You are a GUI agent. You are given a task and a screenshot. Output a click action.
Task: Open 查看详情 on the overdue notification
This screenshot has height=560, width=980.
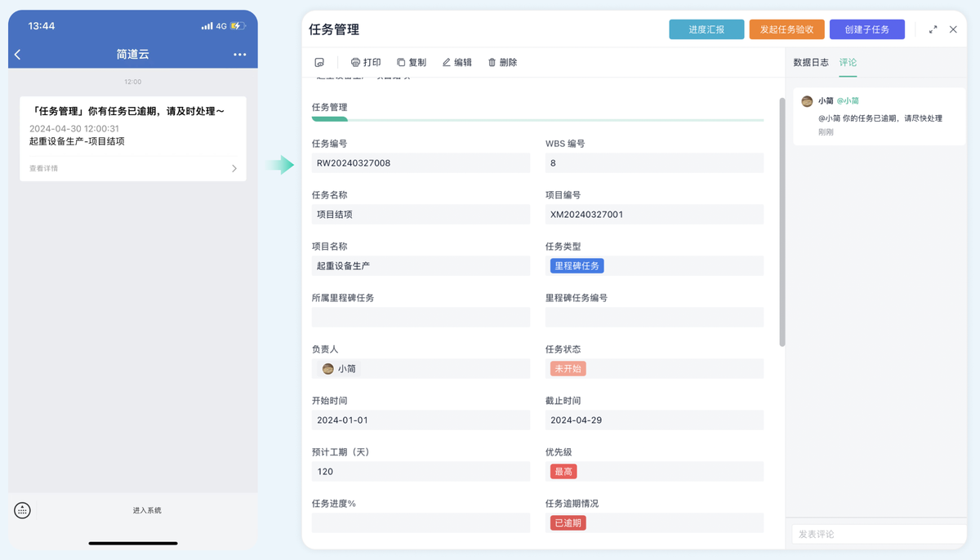44,168
